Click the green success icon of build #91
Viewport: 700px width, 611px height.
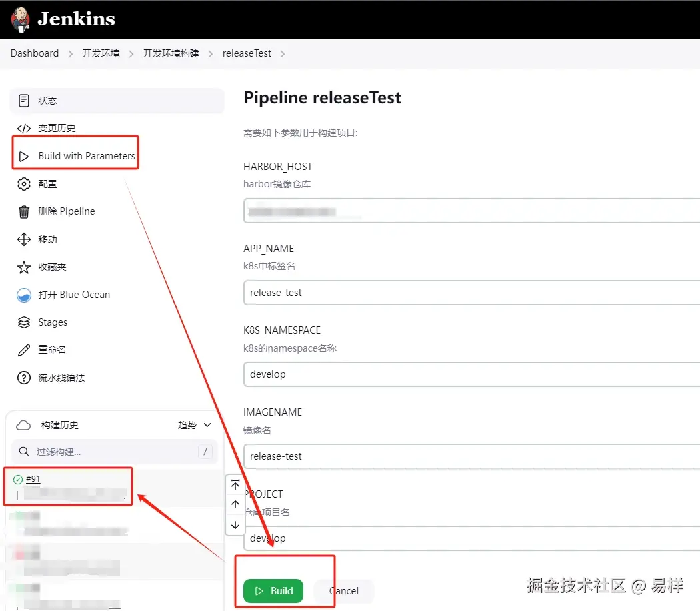(x=18, y=480)
